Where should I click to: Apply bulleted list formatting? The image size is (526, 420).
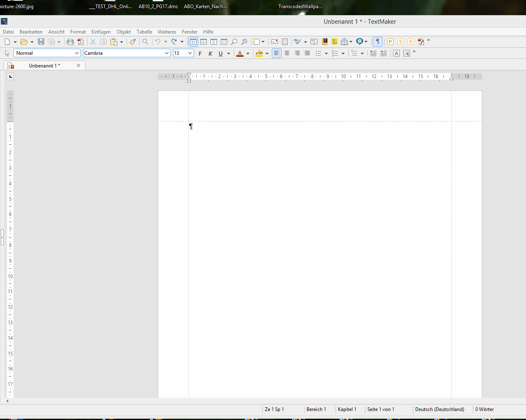318,53
